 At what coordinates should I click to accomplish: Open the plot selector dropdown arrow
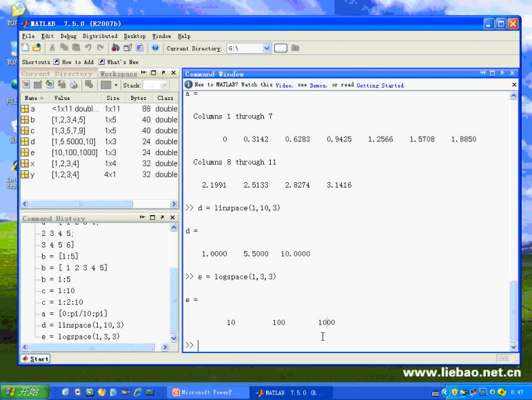pyautogui.click(x=116, y=85)
